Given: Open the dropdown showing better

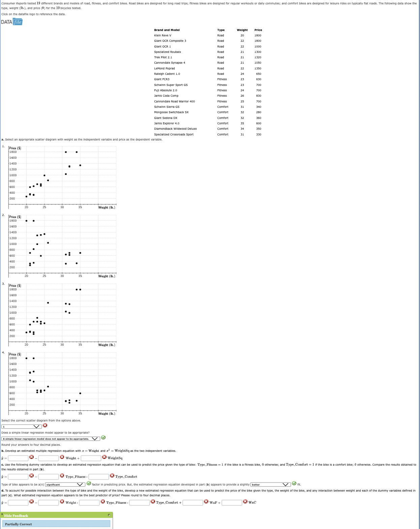Looking at the screenshot, I should (x=271, y=485).
